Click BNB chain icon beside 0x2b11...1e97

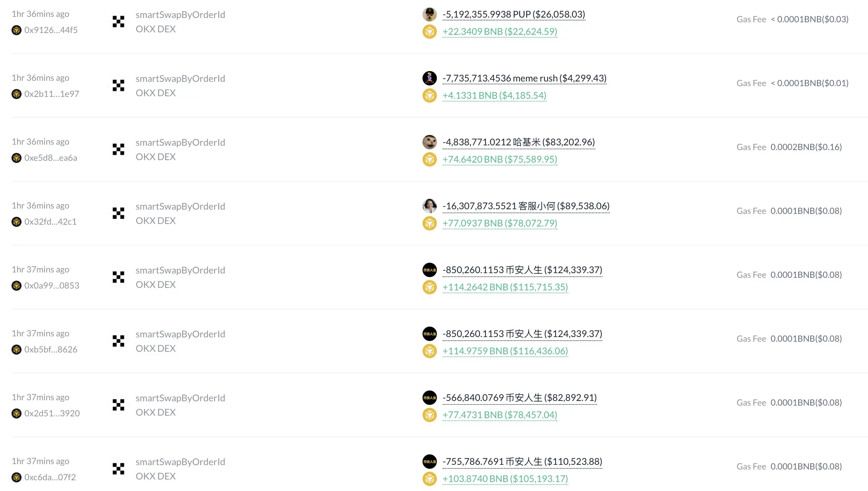[17, 94]
